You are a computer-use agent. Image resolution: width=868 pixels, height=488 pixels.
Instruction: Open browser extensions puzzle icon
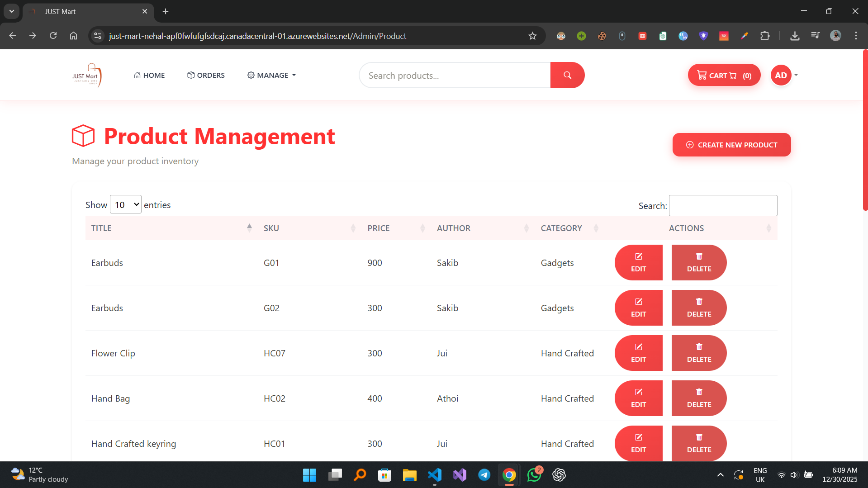point(765,36)
